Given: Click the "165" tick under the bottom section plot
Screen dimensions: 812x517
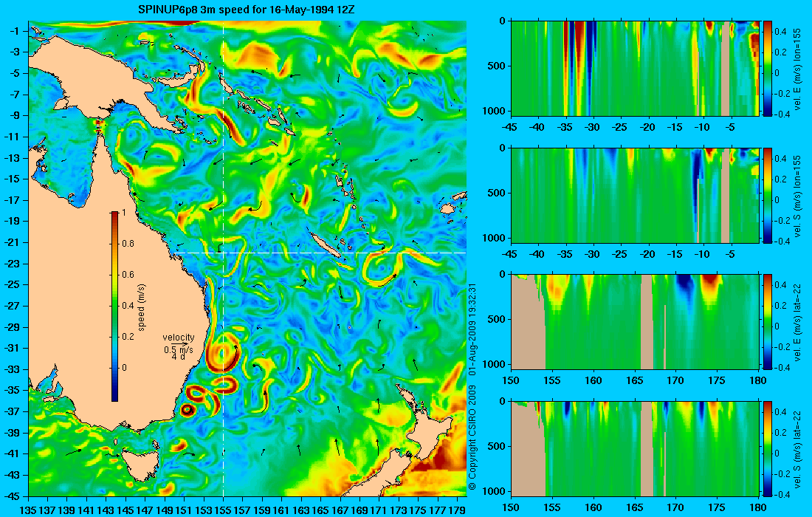Looking at the screenshot, I should click(x=634, y=507).
